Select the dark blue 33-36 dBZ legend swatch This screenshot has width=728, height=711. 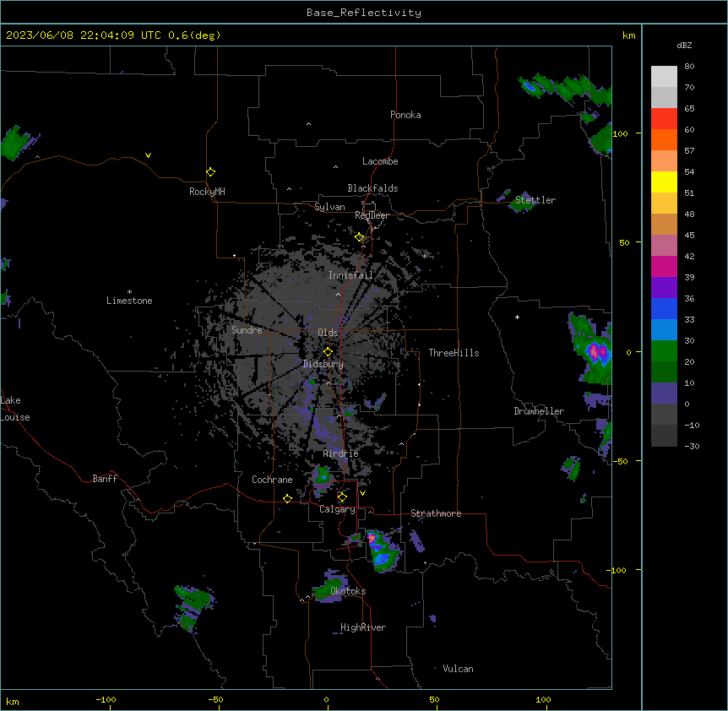click(664, 308)
